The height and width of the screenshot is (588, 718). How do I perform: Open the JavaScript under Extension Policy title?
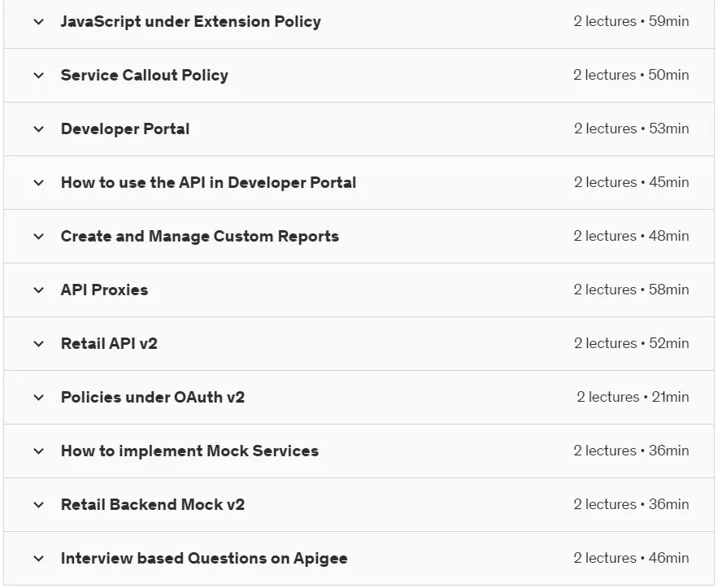pos(191,21)
